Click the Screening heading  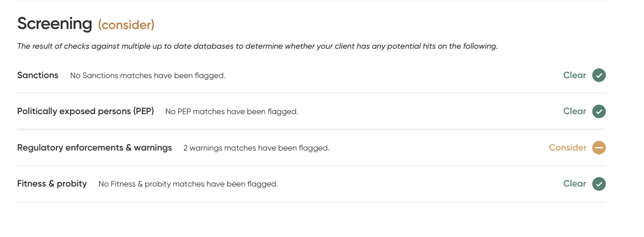[x=55, y=24]
